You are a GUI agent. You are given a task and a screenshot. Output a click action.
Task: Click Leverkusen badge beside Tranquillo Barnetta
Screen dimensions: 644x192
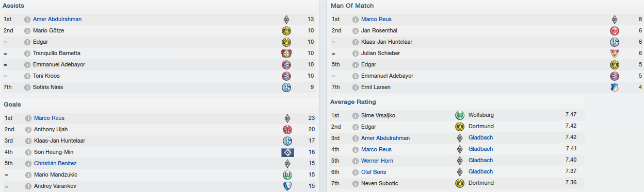(x=286, y=54)
